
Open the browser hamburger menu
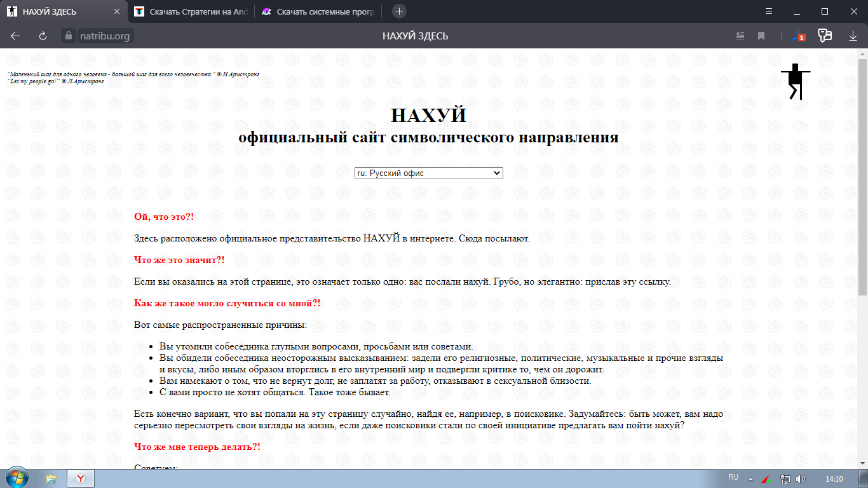point(769,11)
